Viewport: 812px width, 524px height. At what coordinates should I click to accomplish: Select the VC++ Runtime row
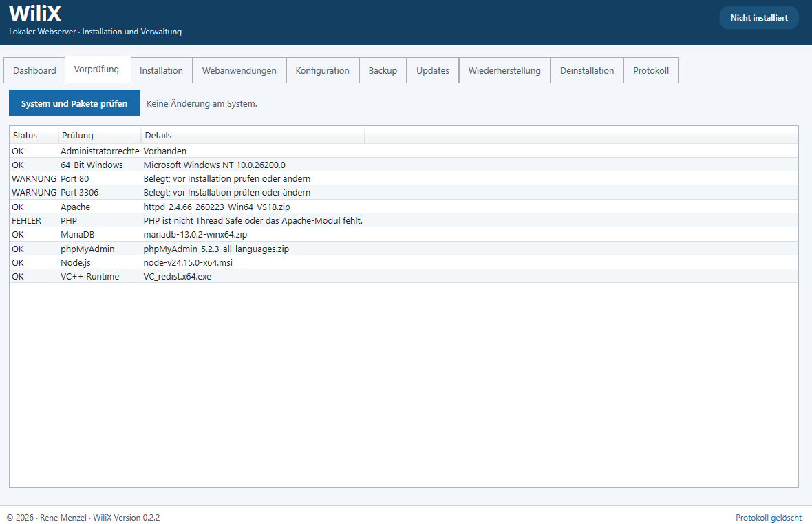point(404,276)
